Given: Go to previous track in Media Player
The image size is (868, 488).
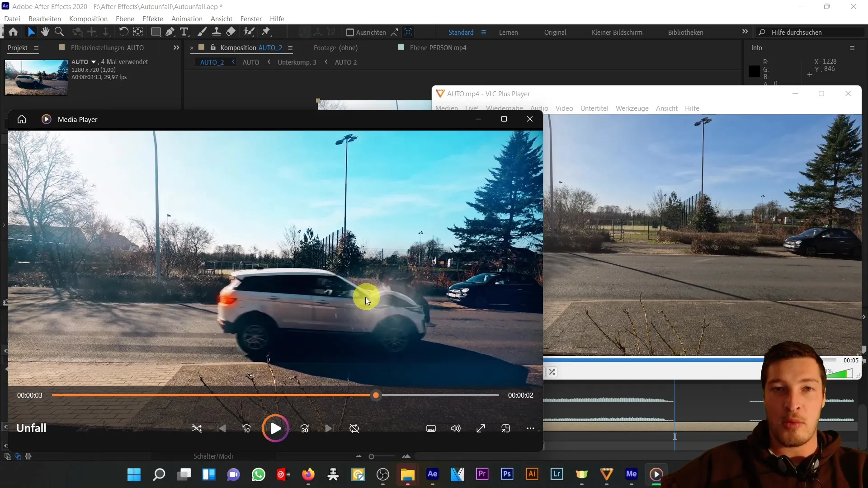Looking at the screenshot, I should tap(222, 428).
